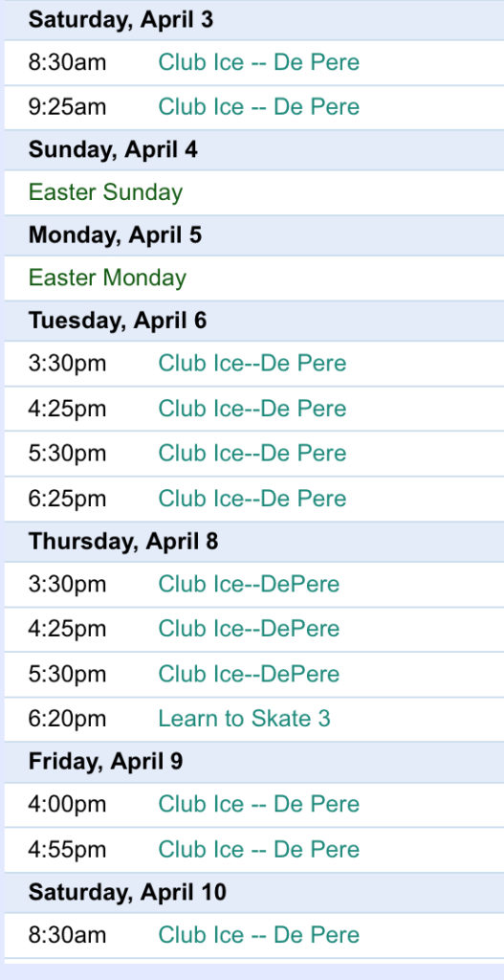Open the Easter Sunday entry
The image size is (504, 980).
[105, 192]
